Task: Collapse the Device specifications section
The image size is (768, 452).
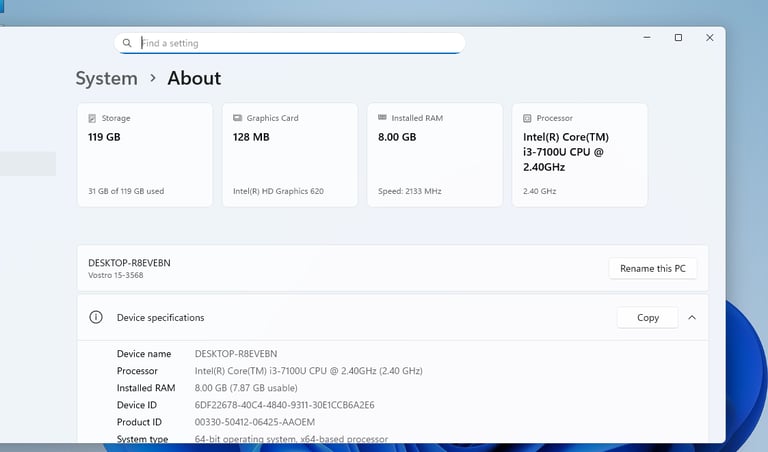Action: tap(692, 318)
